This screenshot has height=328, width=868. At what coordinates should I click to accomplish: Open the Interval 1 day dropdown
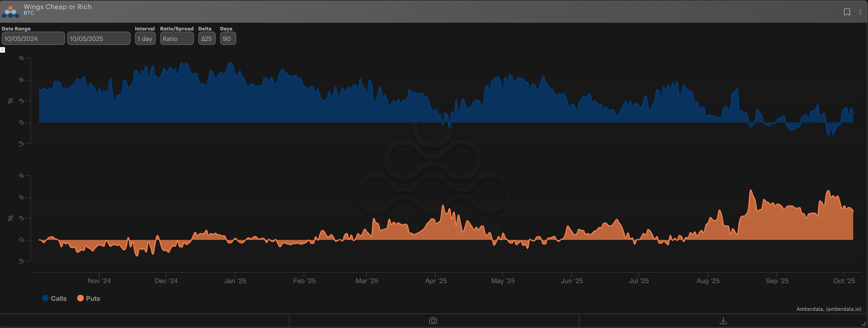[x=145, y=39]
